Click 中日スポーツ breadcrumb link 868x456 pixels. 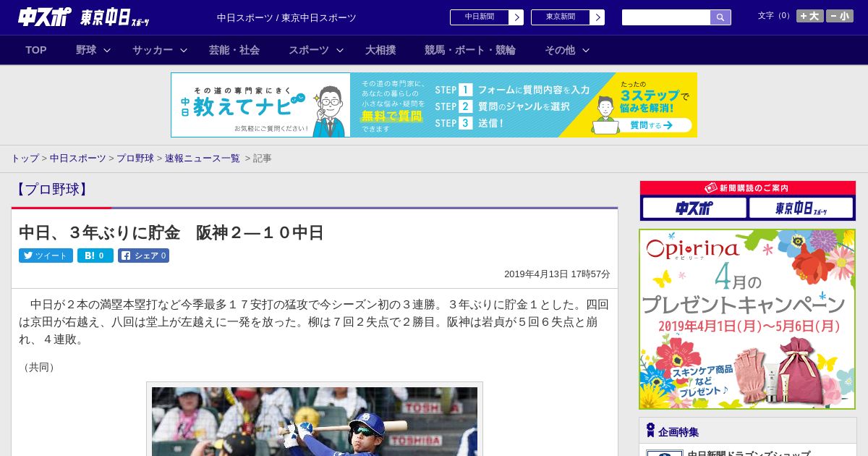pyautogui.click(x=78, y=158)
